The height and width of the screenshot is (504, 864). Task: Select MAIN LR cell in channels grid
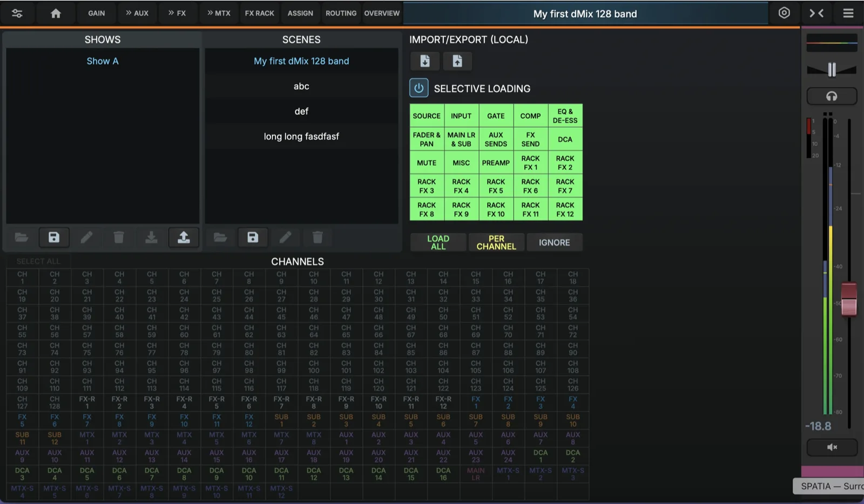pyautogui.click(x=476, y=474)
